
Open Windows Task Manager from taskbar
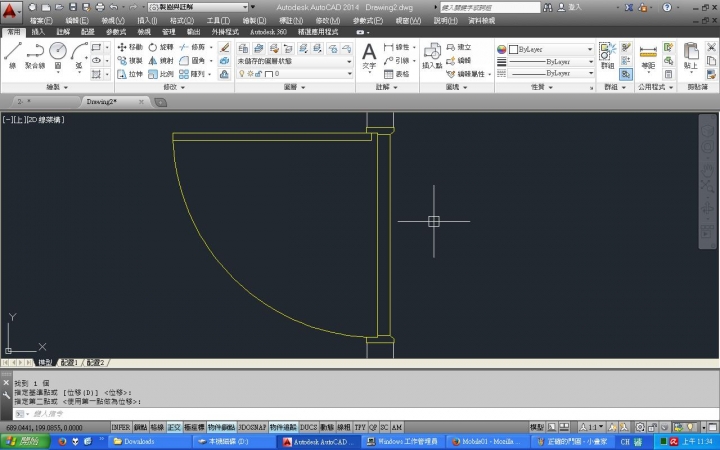click(x=401, y=442)
